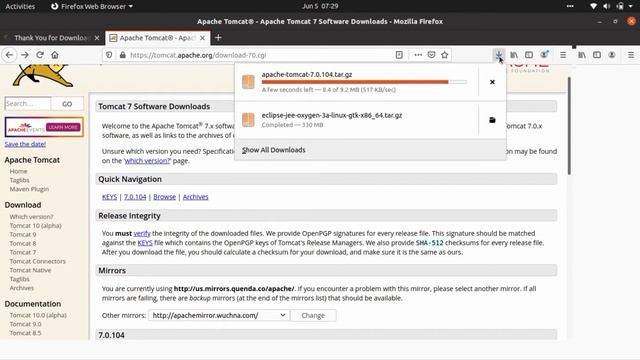Open the apache-tomcat-7.0.104.tar.gz download entry

pyautogui.click(x=357, y=82)
